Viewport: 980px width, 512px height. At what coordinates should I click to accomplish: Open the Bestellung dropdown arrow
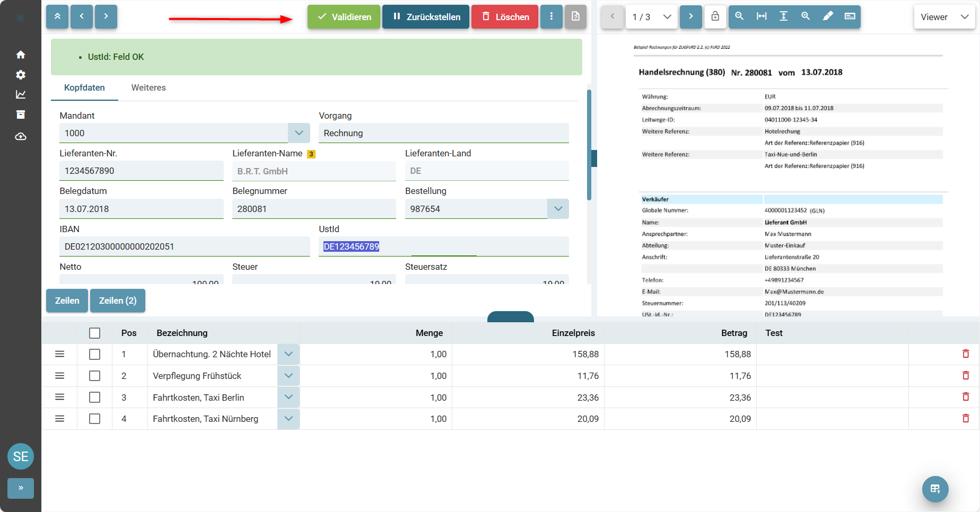[x=558, y=209]
